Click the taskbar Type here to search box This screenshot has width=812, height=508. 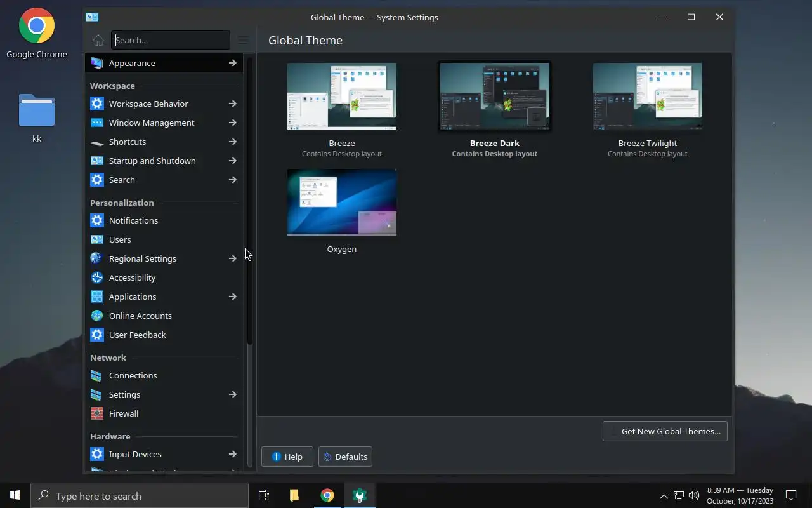point(140,496)
